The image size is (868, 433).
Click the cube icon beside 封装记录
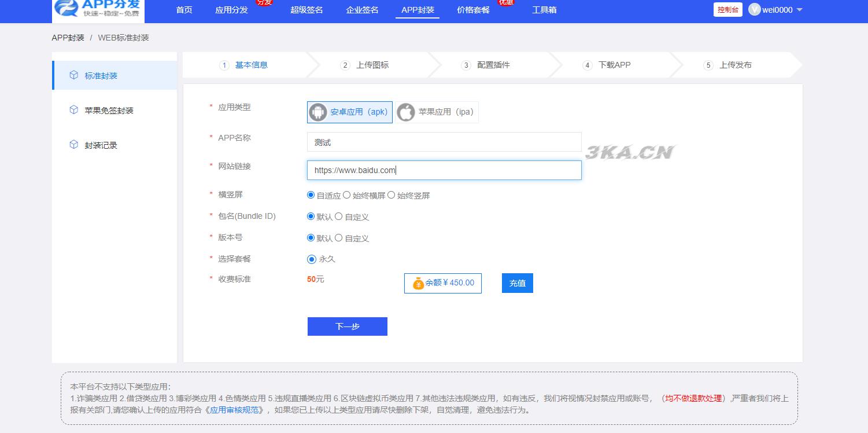coord(73,145)
